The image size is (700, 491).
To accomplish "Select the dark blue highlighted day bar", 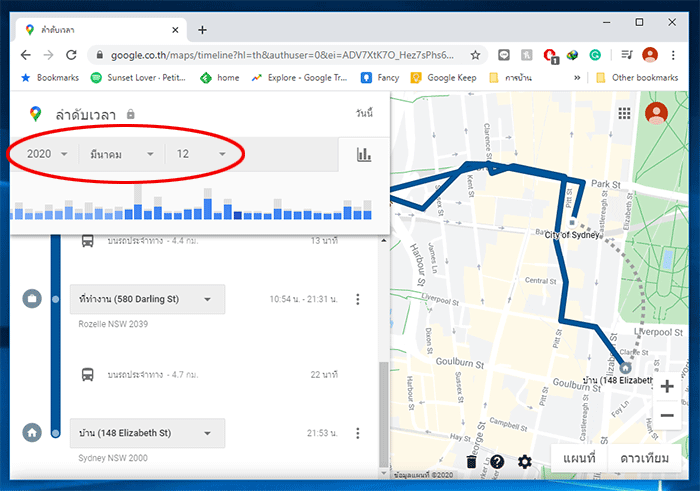I will pyautogui.click(x=238, y=215).
